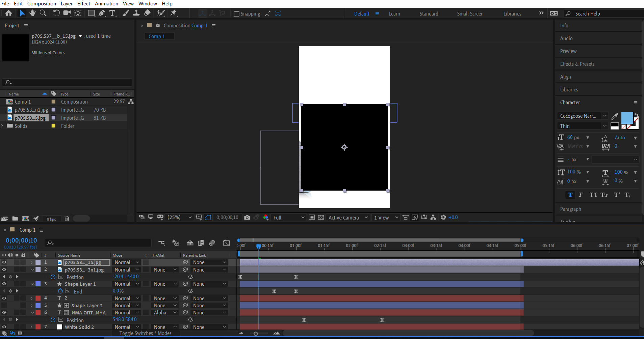The height and width of the screenshot is (339, 644).
Task: Switch to the Small Screen workspace
Action: 470,14
